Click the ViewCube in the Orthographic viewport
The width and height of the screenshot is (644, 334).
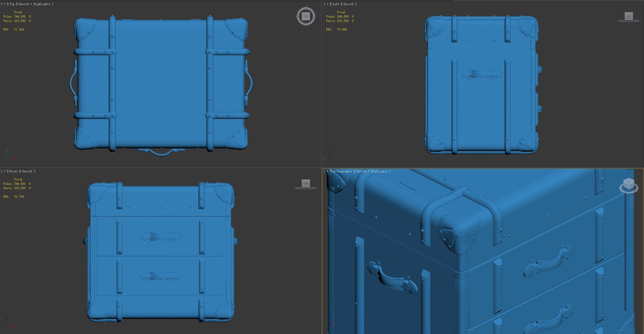coord(629,185)
